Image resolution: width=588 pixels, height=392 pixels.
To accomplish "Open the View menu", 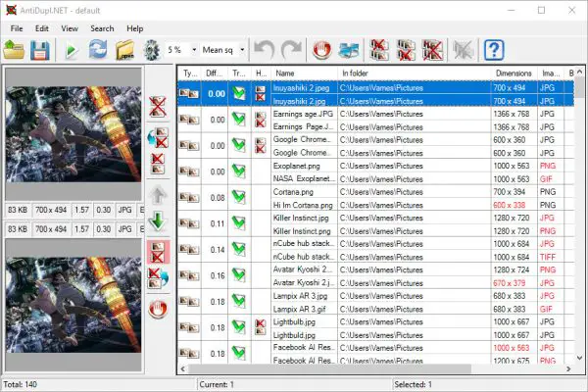I will [70, 28].
